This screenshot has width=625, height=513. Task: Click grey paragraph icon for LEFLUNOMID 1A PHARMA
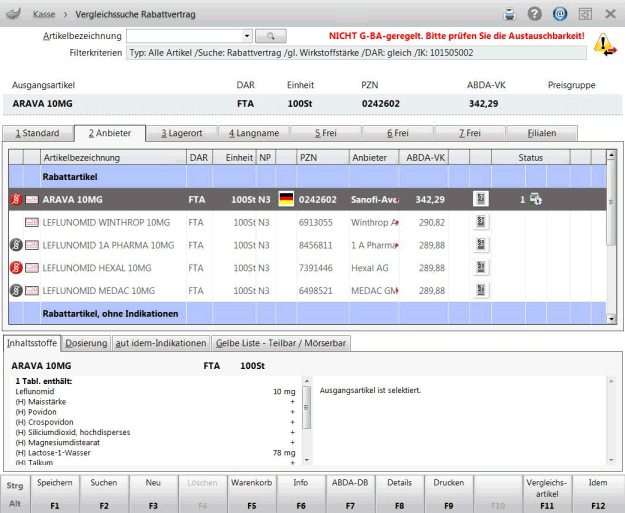[16, 245]
